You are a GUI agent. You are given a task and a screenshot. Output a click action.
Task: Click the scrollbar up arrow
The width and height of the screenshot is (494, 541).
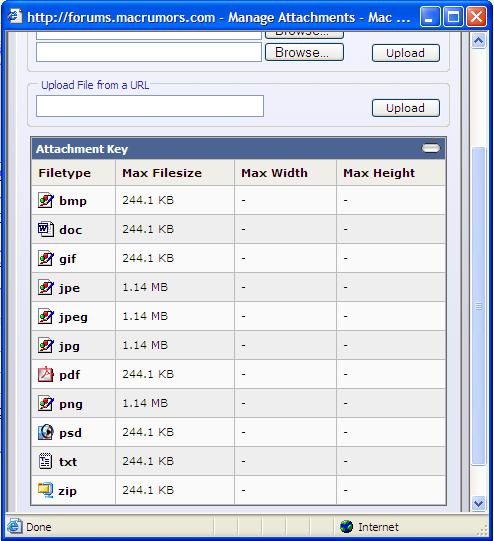tap(478, 41)
